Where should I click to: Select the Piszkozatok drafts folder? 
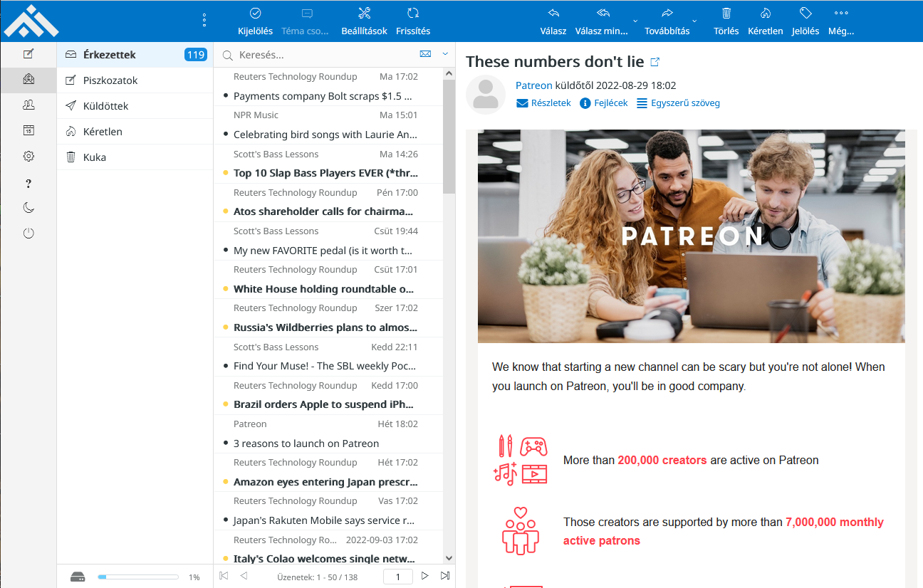135,80
